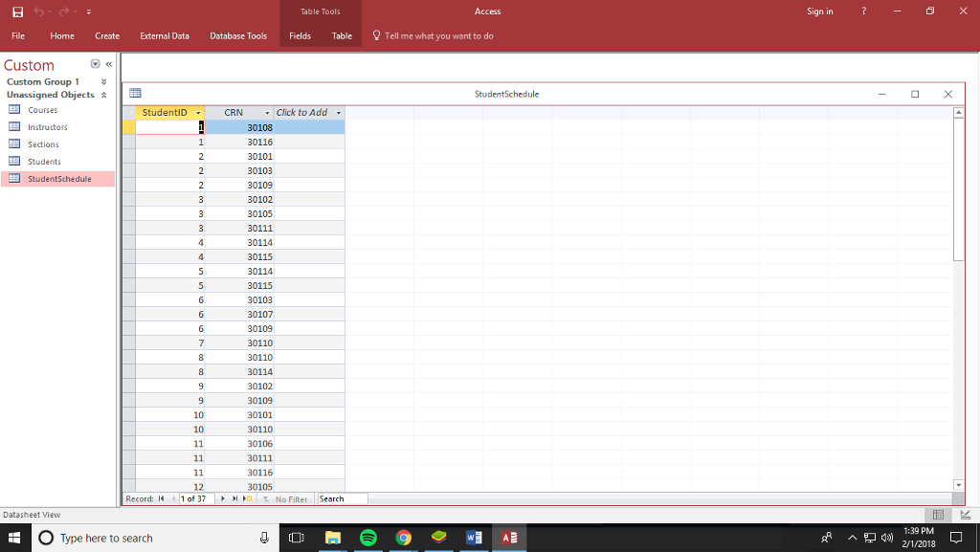Click the Sign in link
The height and width of the screenshot is (552, 980).
point(819,11)
